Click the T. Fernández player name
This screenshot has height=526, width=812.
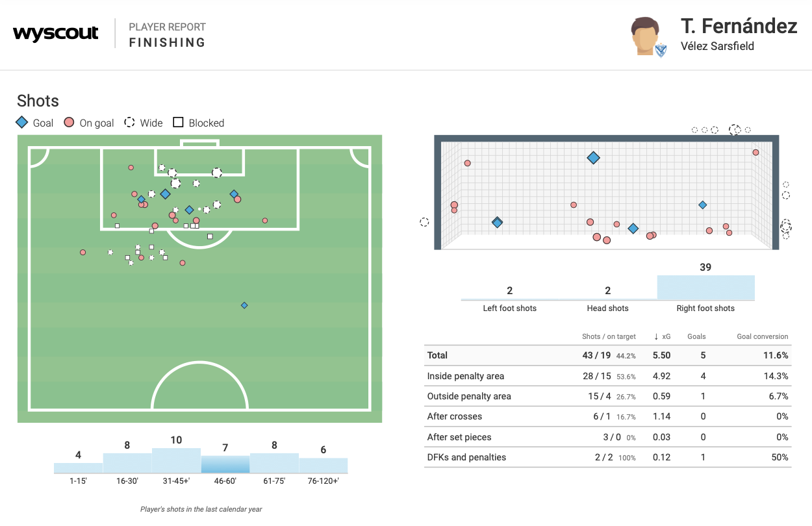point(739,26)
